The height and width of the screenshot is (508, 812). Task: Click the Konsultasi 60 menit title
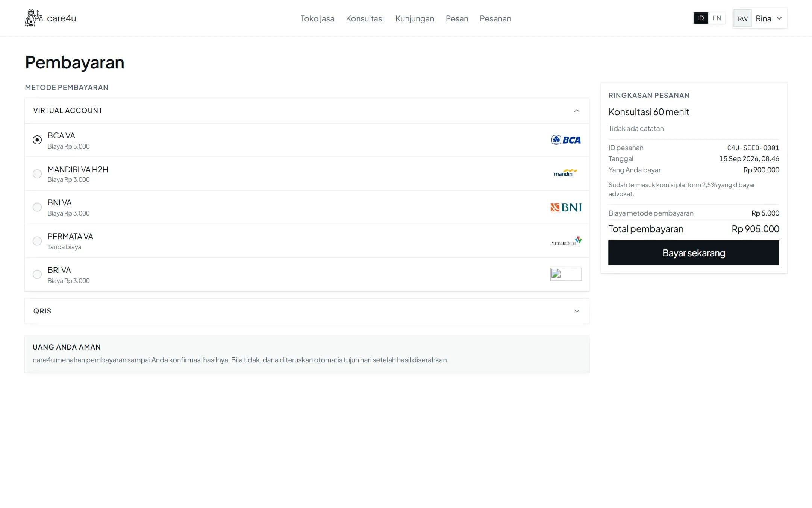(649, 112)
